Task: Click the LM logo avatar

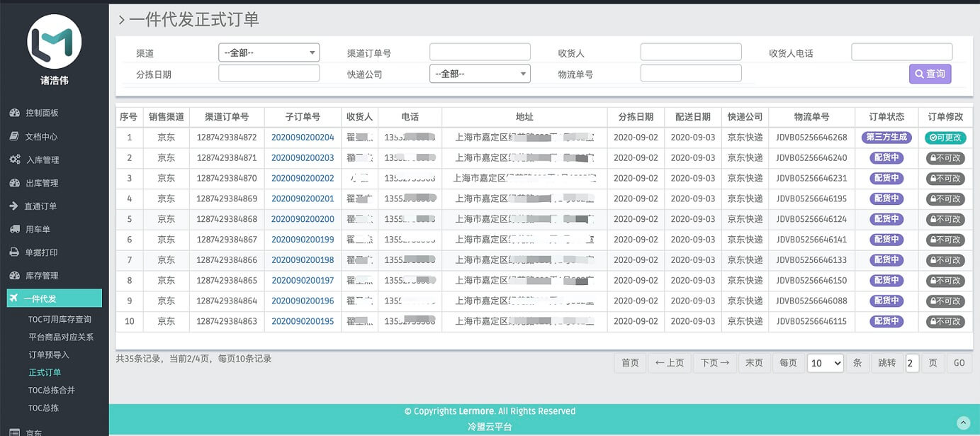Action: (55, 42)
